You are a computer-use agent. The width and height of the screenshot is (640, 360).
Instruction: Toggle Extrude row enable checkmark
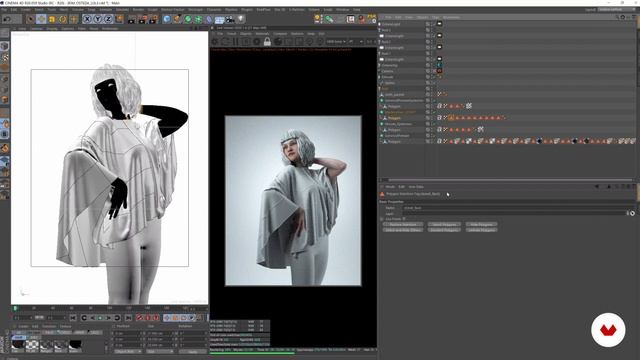tap(433, 77)
